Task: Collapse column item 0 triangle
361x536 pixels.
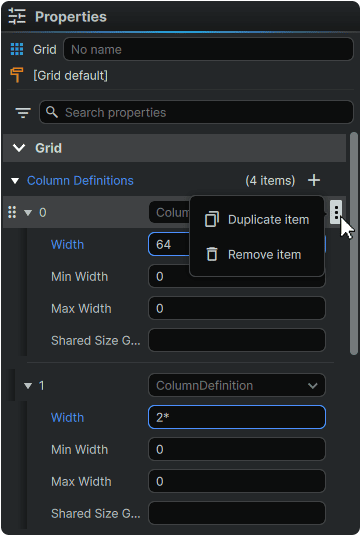Action: pos(28,213)
